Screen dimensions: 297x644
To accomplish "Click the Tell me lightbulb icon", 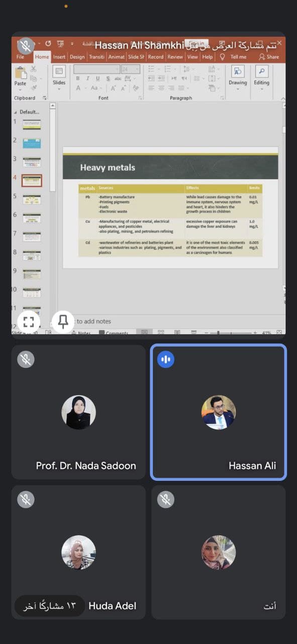I will click(223, 57).
